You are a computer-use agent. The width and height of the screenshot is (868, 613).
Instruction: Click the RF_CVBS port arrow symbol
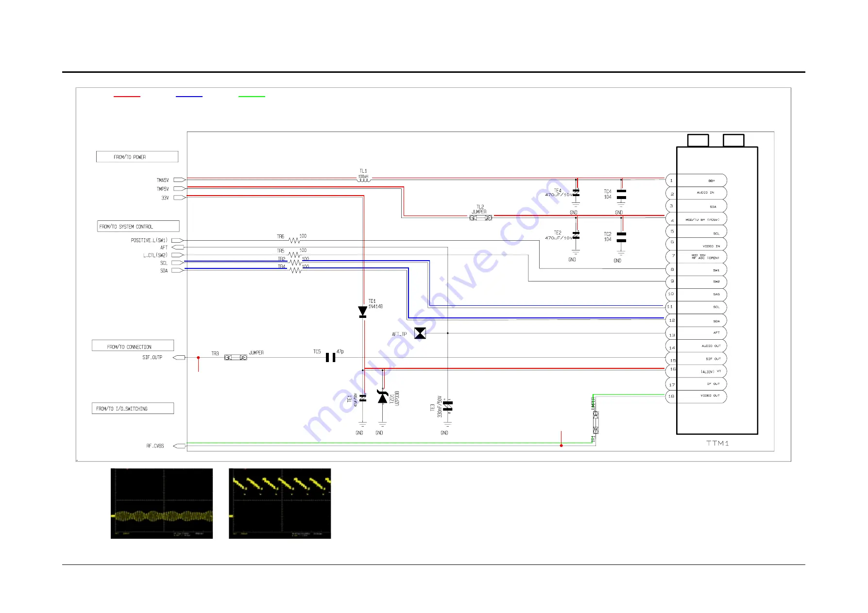coord(179,446)
